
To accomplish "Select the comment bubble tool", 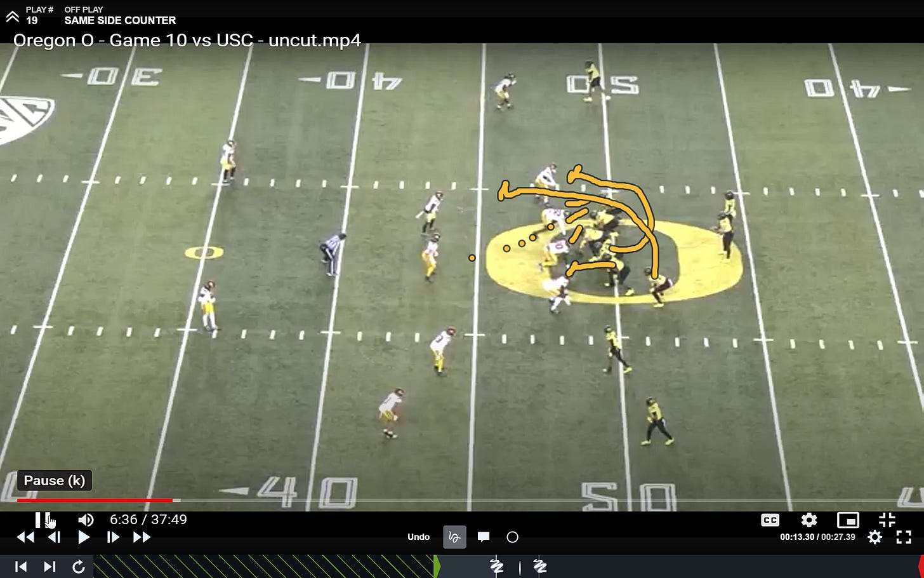I will tap(484, 537).
